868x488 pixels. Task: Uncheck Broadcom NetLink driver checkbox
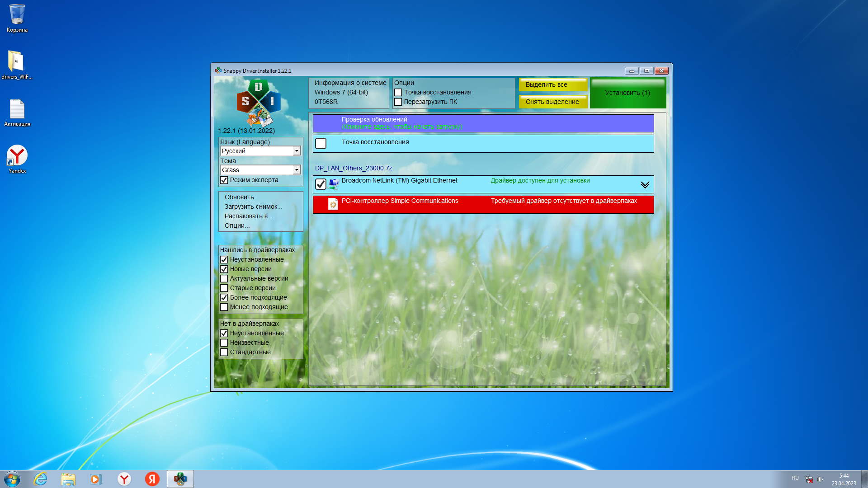321,184
